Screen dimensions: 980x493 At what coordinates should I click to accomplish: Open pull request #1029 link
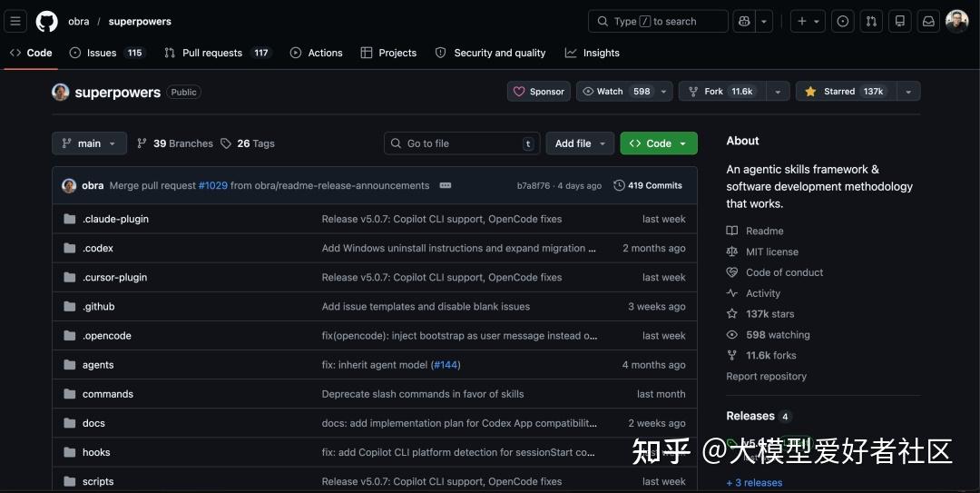point(213,186)
